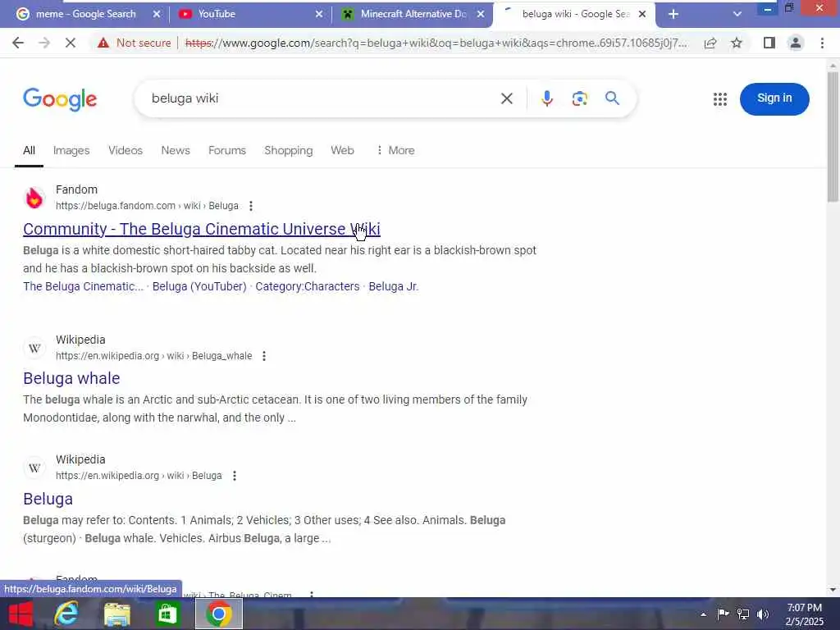Open the Not secure site warning

[135, 43]
